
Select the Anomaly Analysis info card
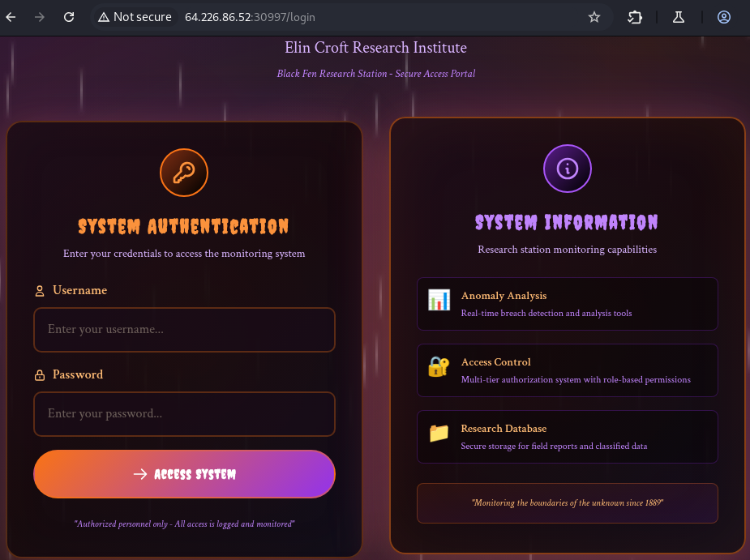tap(567, 304)
